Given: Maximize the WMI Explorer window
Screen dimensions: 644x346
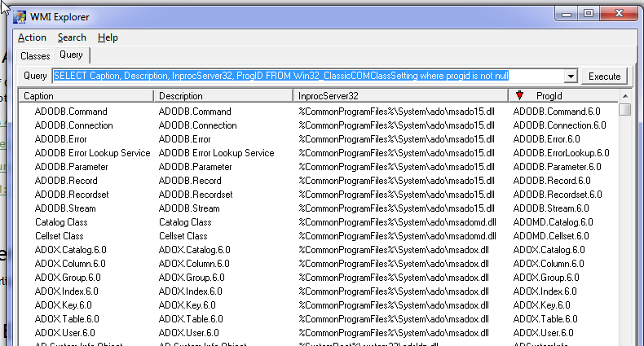Looking at the screenshot, I should pos(589,14).
